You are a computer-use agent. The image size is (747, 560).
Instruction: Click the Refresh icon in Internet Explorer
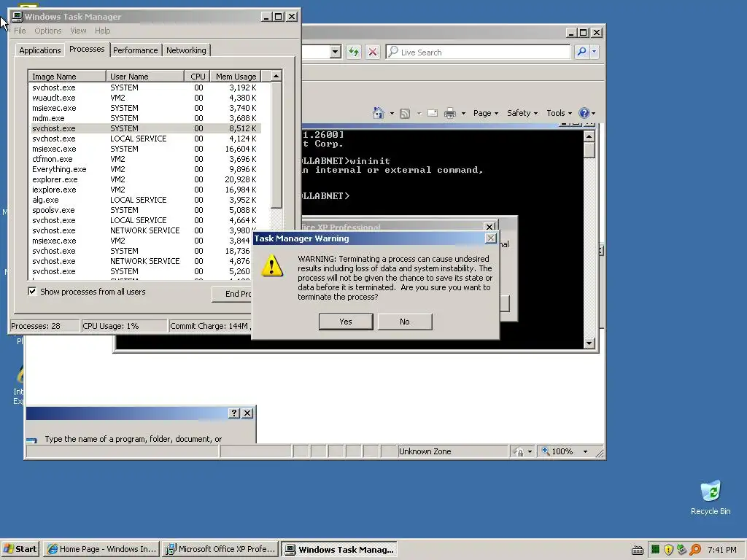click(354, 52)
